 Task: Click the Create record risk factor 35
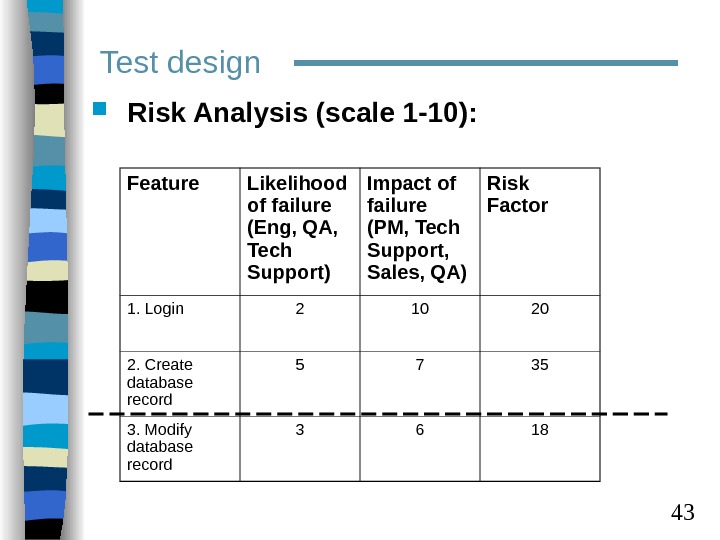click(x=540, y=365)
